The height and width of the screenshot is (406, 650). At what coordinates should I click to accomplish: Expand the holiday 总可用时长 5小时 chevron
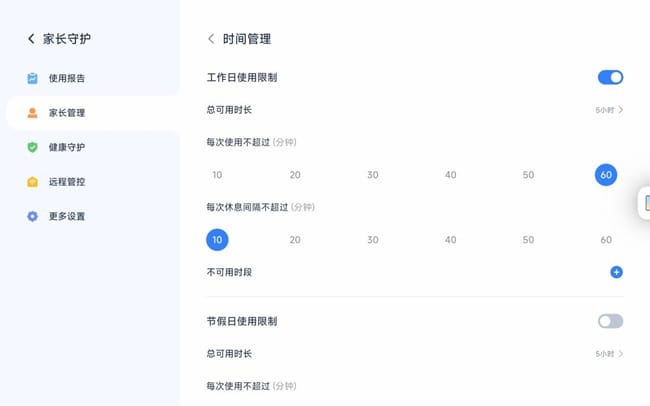click(621, 354)
